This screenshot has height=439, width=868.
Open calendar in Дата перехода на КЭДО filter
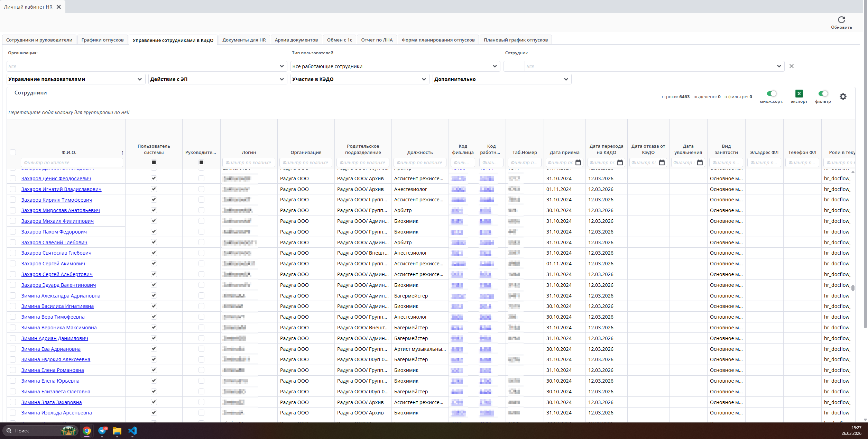click(620, 163)
